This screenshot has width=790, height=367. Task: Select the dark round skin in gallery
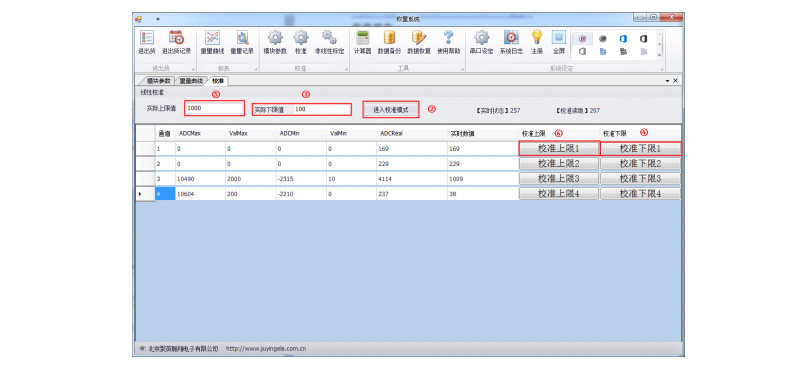[603, 38]
